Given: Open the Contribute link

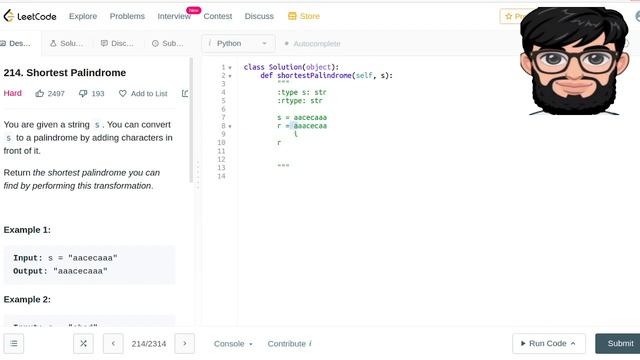Looking at the screenshot, I should click(x=289, y=344).
